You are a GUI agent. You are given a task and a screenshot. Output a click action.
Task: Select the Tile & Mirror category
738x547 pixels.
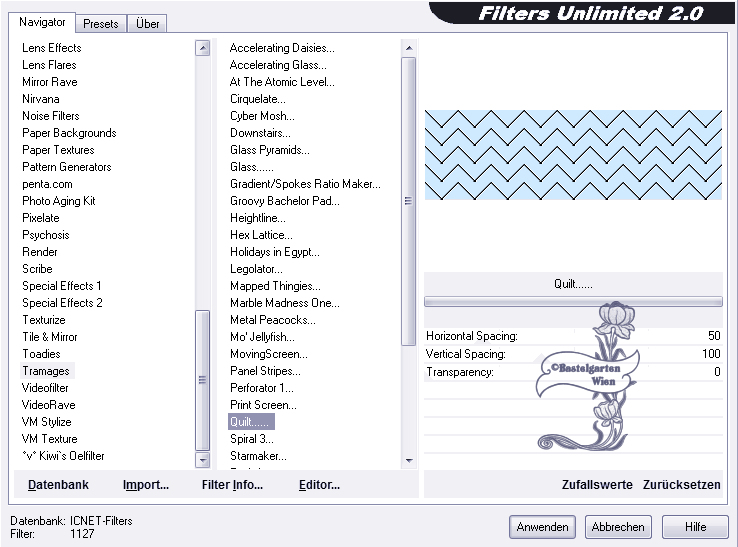(x=50, y=337)
